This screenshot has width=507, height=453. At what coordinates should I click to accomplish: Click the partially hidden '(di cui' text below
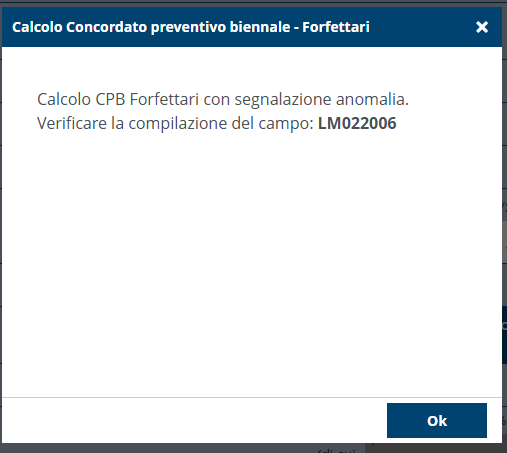point(337,450)
